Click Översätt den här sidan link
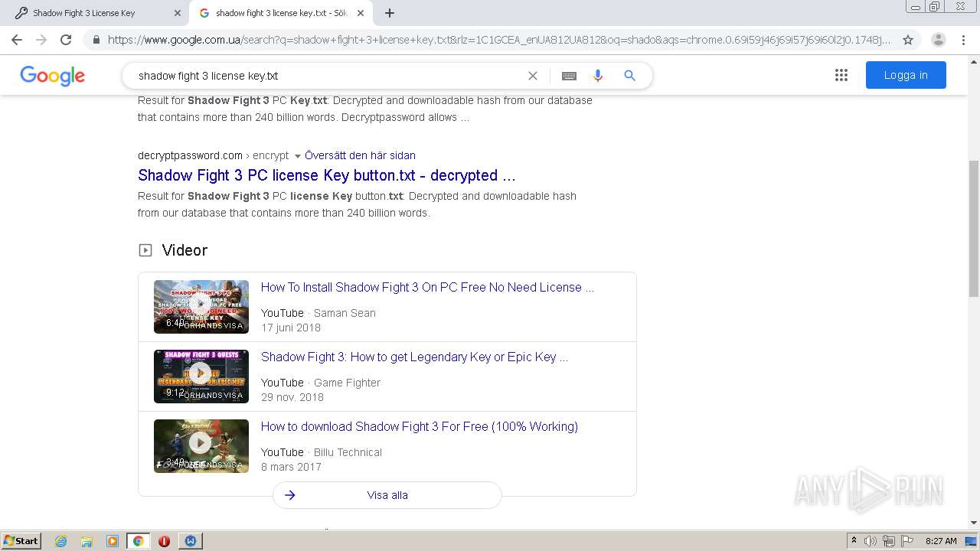 360,155
